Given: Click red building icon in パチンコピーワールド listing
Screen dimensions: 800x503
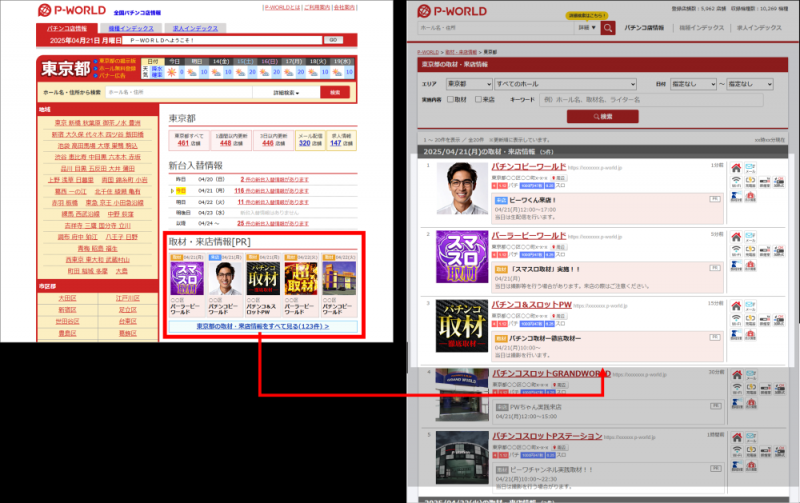Looking at the screenshot, I should point(750,196).
